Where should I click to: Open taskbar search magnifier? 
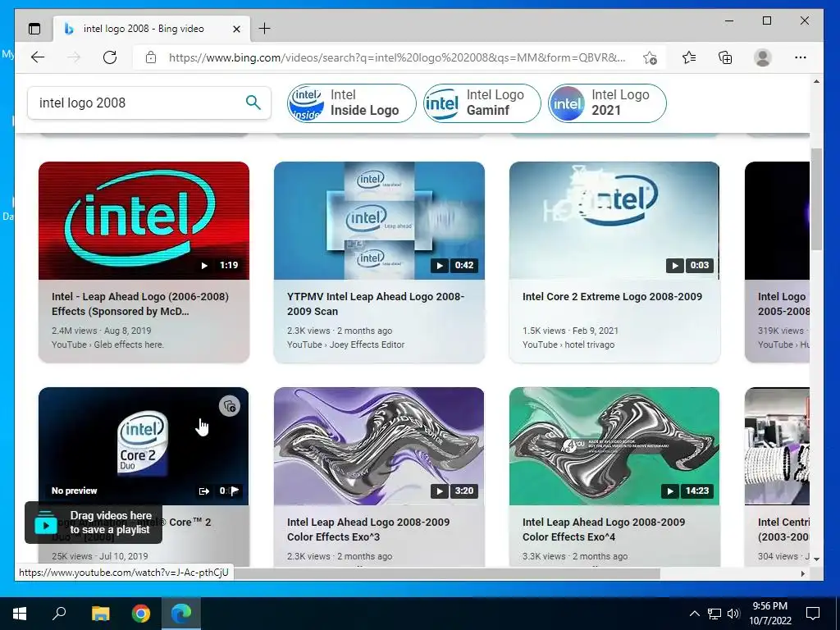point(59,614)
